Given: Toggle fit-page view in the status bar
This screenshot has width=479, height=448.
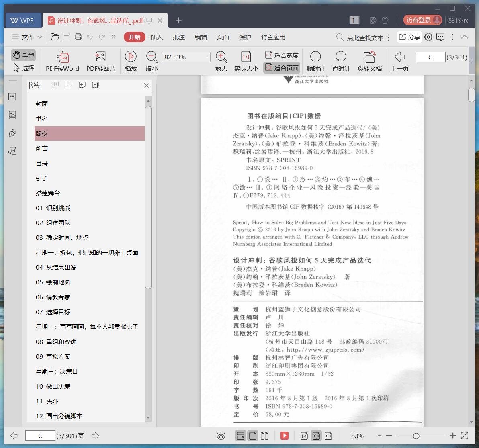Looking at the screenshot, I should point(316,436).
